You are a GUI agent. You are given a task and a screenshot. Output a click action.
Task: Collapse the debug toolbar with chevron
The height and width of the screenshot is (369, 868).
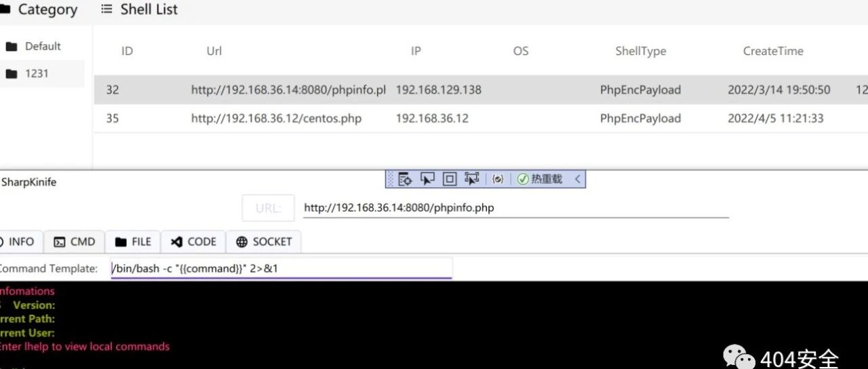(x=577, y=179)
